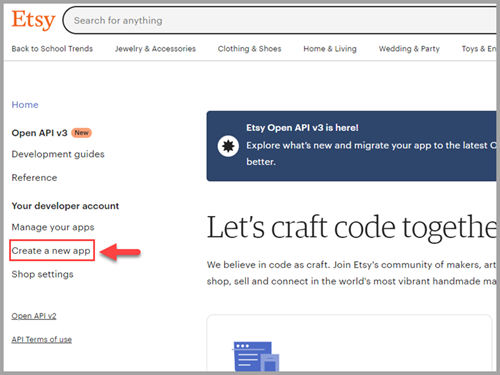
Task: Open Back to School Trends category
Action: point(52,49)
